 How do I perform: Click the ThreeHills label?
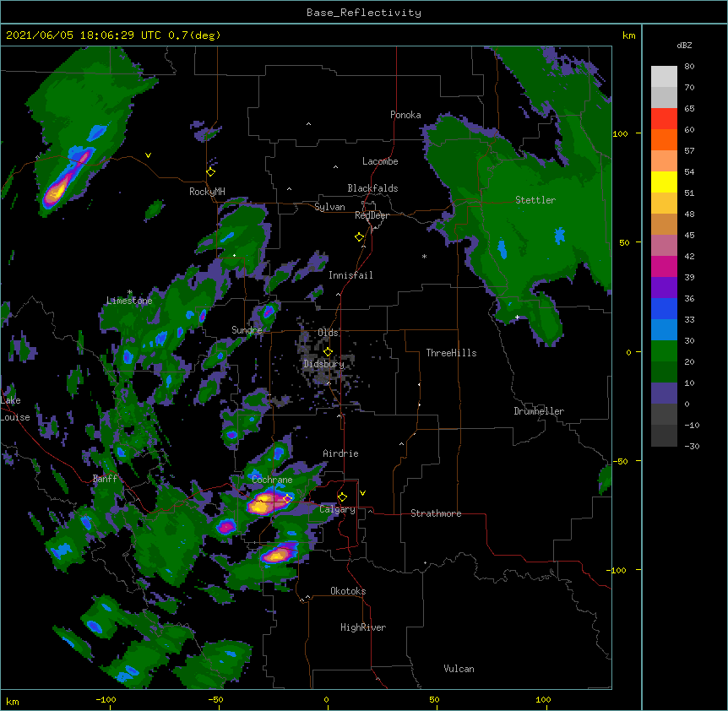click(x=451, y=353)
